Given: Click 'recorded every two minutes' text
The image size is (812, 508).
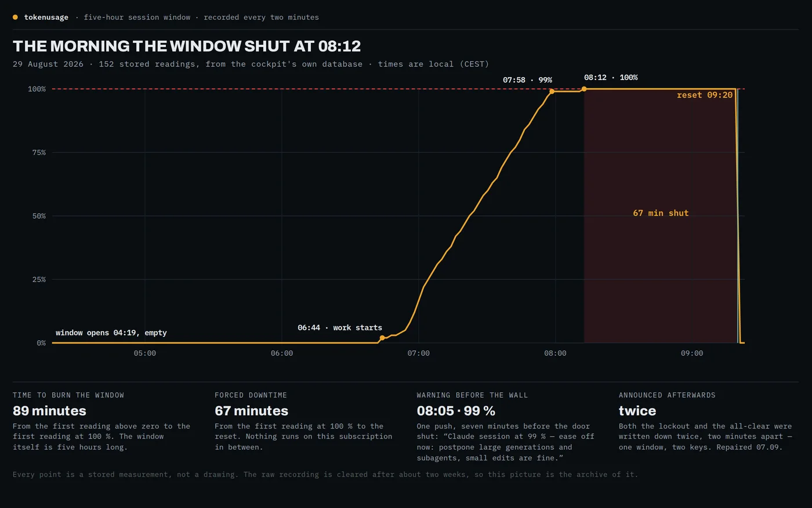Looking at the screenshot, I should pos(261,17).
